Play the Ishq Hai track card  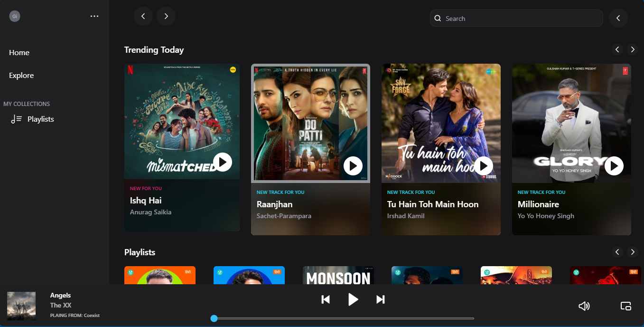tap(223, 162)
